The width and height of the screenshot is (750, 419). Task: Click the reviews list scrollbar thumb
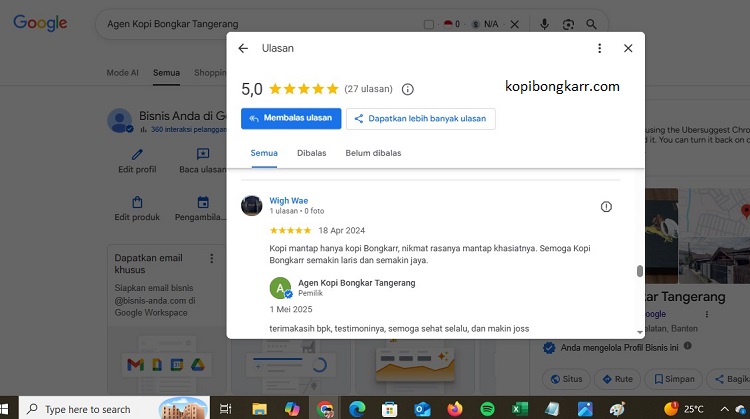point(640,271)
